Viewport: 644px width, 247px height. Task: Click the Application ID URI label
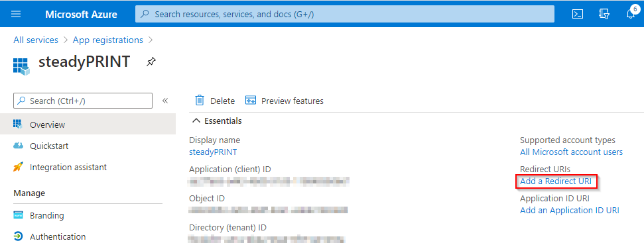[554, 198]
